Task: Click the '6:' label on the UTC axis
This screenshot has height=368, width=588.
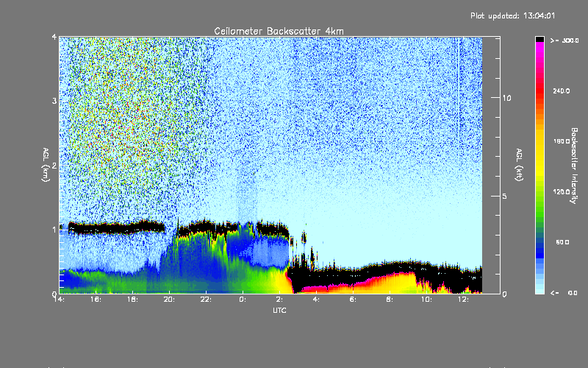Action: click(353, 300)
